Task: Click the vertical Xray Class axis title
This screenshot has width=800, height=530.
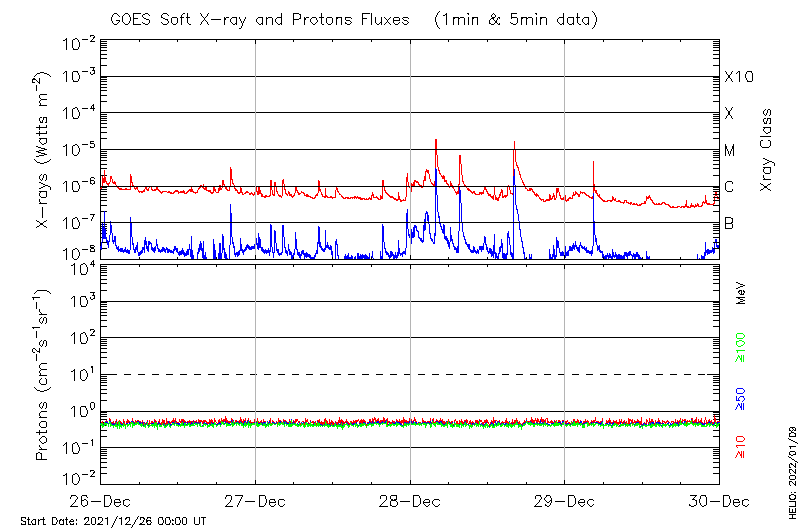Action: coord(767,150)
